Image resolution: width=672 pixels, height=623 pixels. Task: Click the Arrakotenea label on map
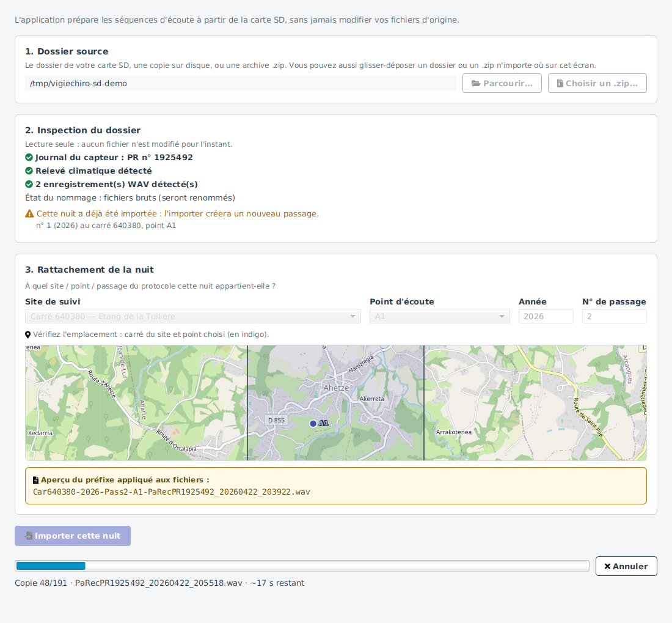click(454, 432)
